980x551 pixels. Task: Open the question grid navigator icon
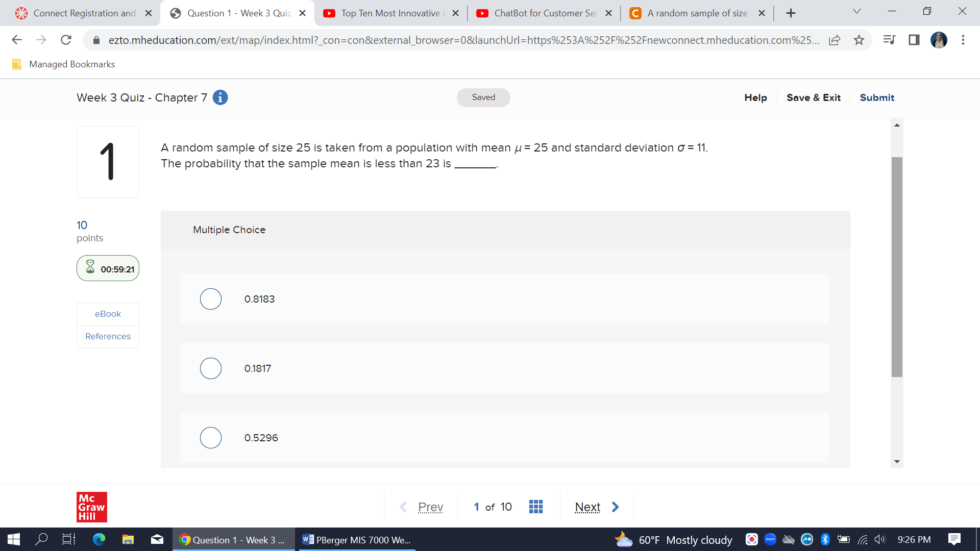[x=535, y=507]
